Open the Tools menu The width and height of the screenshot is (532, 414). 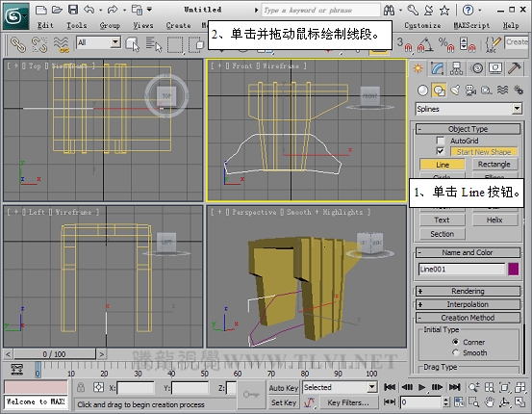tap(77, 25)
